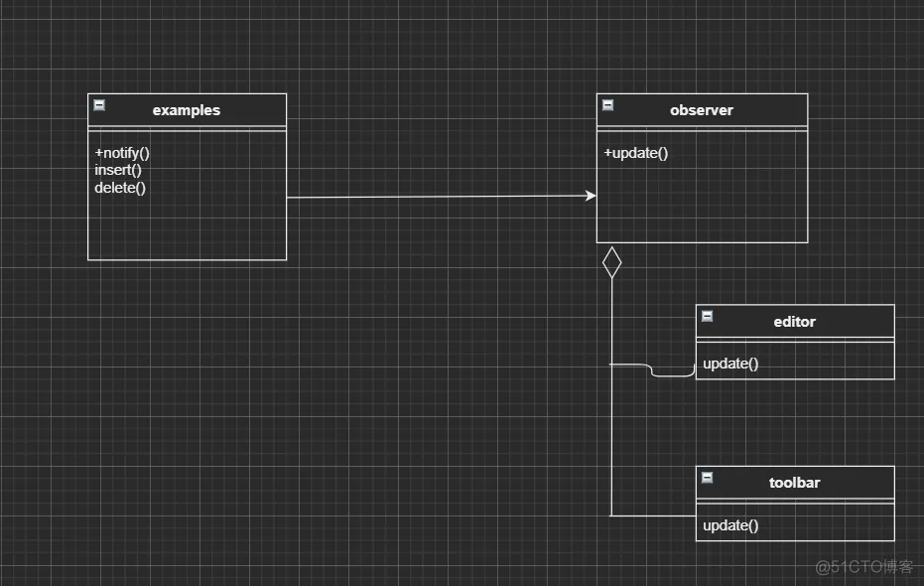Viewport: 924px width, 586px height.
Task: Collapse the examples class box
Action: tap(99, 105)
